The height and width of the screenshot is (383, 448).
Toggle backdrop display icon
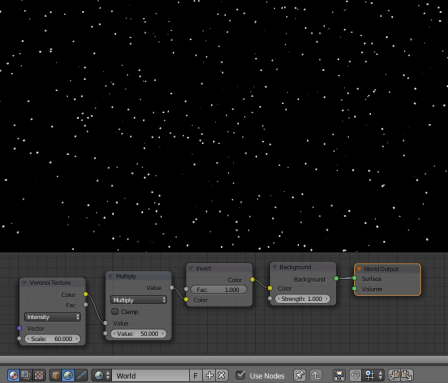point(339,375)
